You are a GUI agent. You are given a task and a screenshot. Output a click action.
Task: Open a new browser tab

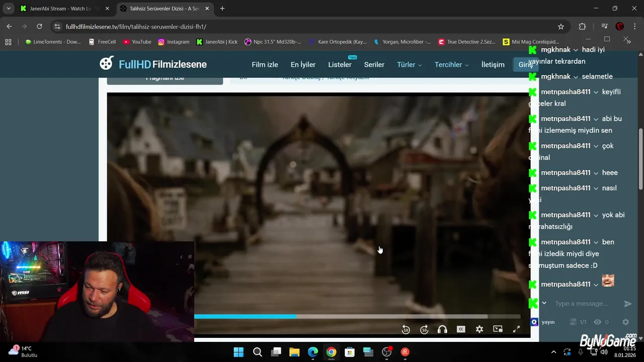pos(222,9)
